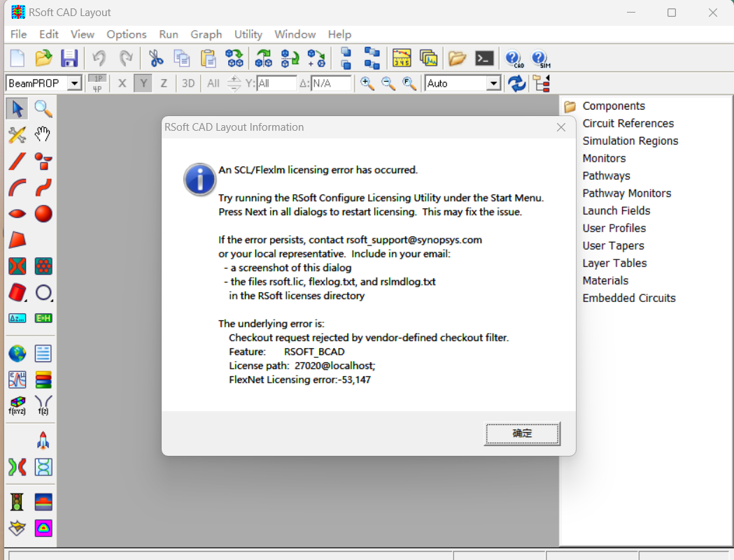Open the BeamPROP simulation tool dropdown

(x=74, y=83)
